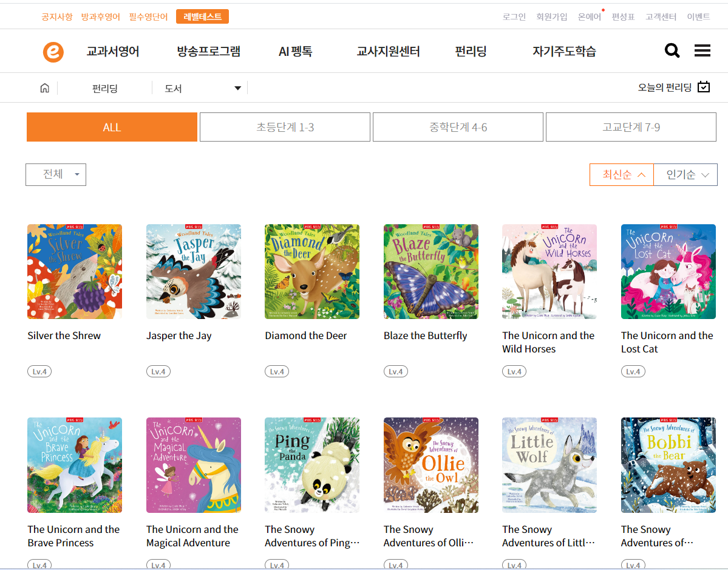The width and height of the screenshot is (728, 570).
Task: Sort by 최신순
Action: point(622,174)
